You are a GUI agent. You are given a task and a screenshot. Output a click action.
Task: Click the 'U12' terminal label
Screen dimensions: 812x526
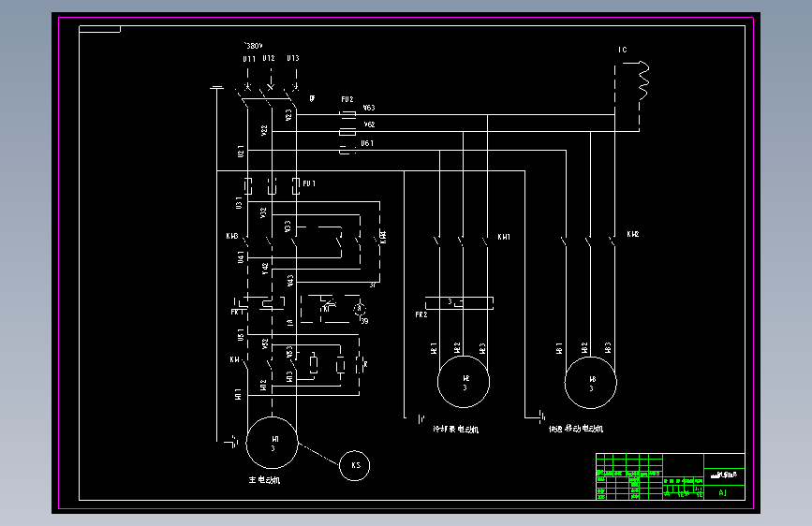coord(269,59)
